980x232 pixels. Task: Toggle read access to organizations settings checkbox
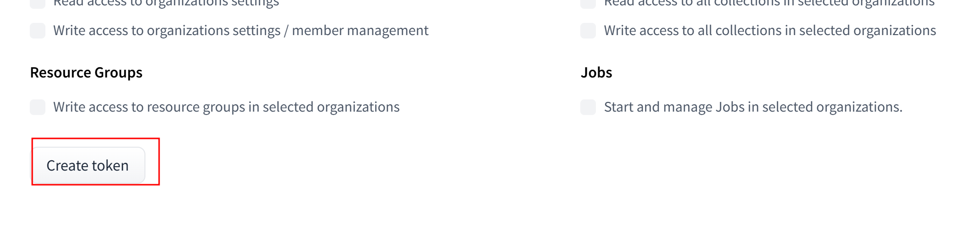(x=38, y=3)
